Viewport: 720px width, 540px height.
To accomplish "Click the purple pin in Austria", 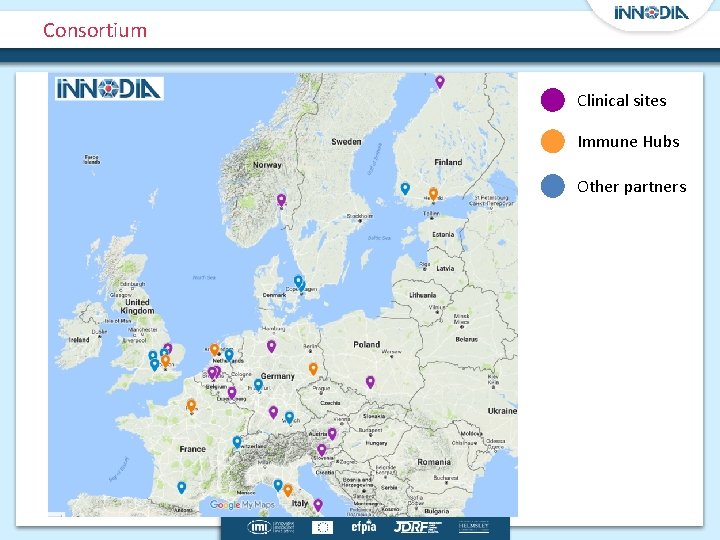I will 332,433.
